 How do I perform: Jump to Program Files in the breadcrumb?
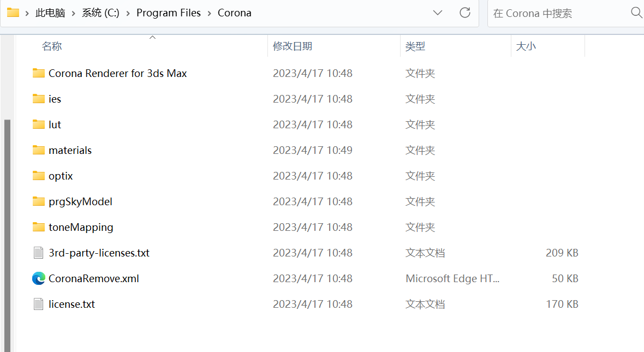coord(169,13)
